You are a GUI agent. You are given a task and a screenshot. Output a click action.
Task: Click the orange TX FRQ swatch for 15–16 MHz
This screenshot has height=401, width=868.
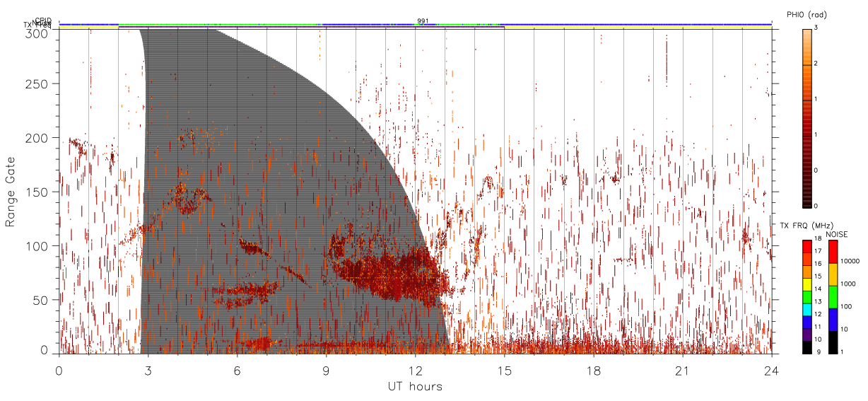807,272
